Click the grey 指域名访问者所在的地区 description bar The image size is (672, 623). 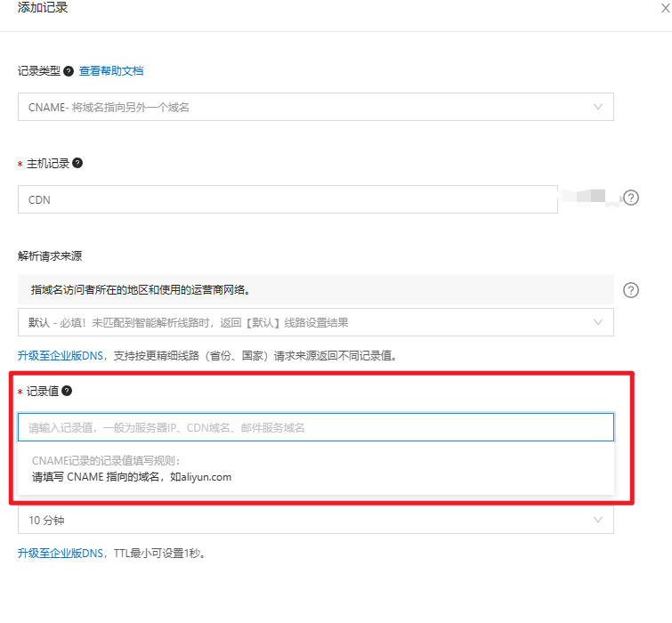315,289
